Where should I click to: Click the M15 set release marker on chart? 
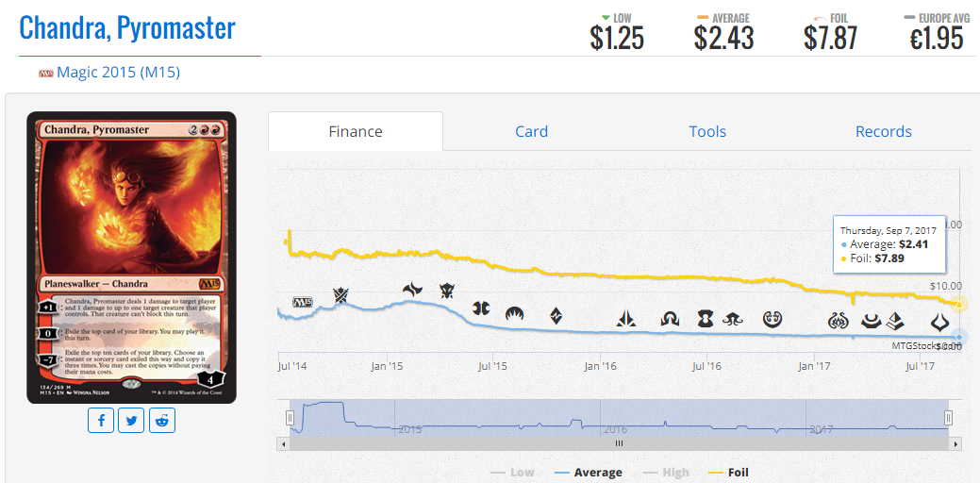click(x=303, y=302)
